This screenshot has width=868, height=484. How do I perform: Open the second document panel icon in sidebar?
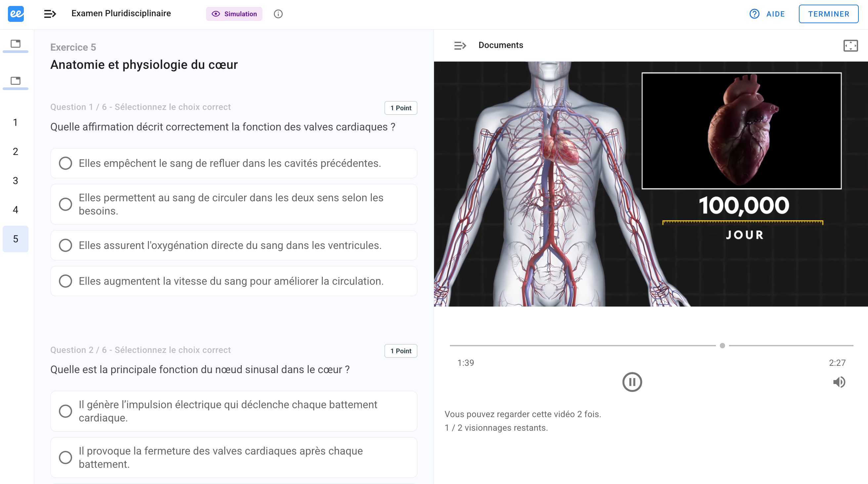click(16, 81)
